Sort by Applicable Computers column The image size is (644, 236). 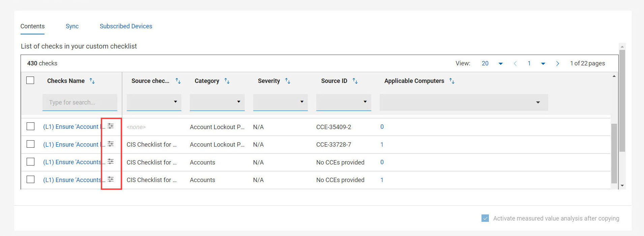pos(452,81)
